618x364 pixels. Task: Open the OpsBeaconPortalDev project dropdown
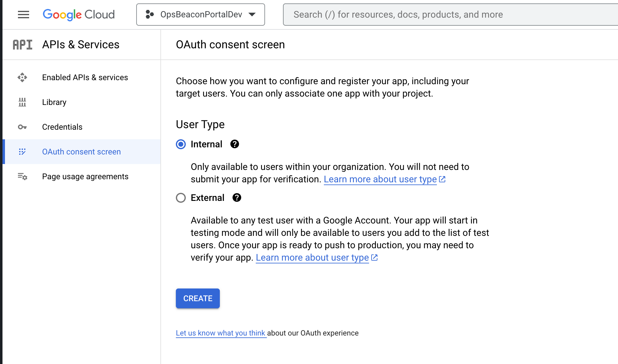(201, 15)
